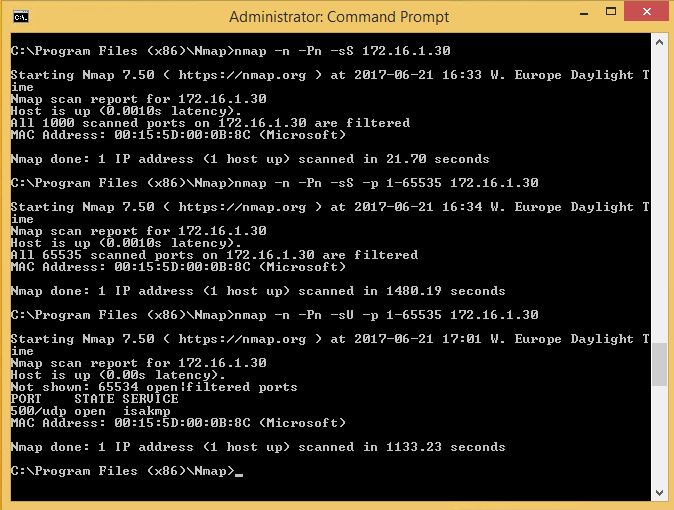This screenshot has width=674, height=510.
Task: Click the scrollbar down arrow
Action: point(659,493)
